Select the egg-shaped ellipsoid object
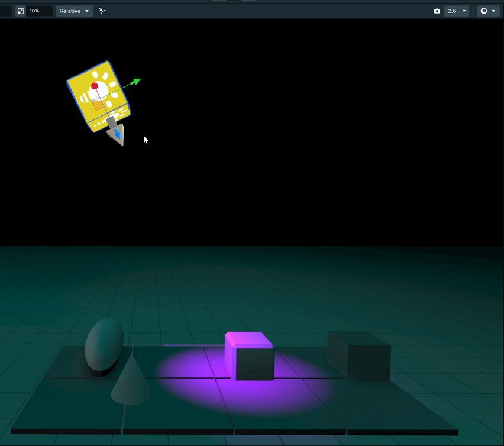This screenshot has height=446, width=504. 104,344
